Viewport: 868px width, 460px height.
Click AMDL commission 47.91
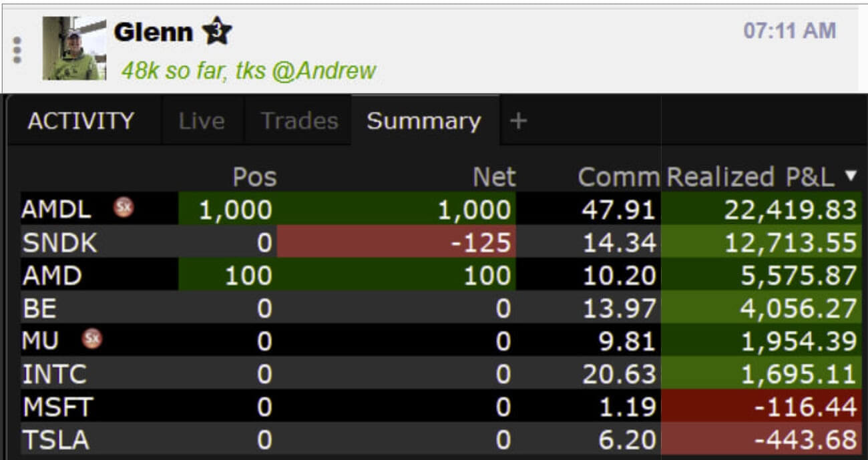(618, 209)
